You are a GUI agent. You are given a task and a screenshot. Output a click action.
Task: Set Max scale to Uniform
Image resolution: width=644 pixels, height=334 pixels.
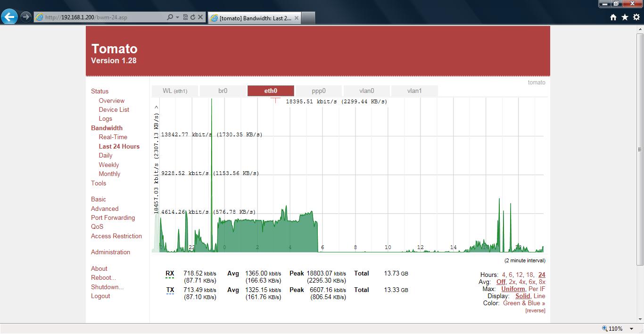(513, 289)
